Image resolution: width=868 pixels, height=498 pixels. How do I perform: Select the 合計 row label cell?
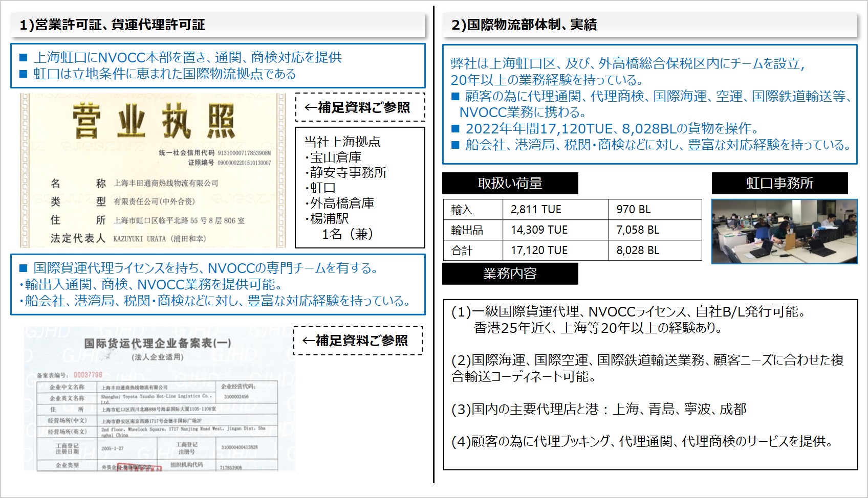[473, 251]
